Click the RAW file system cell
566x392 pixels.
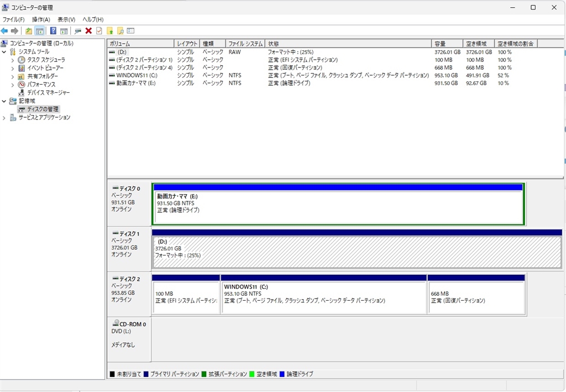click(x=234, y=52)
